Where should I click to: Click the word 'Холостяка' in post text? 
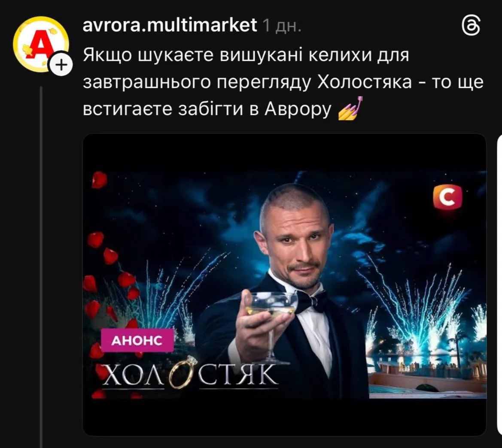pyautogui.click(x=365, y=82)
